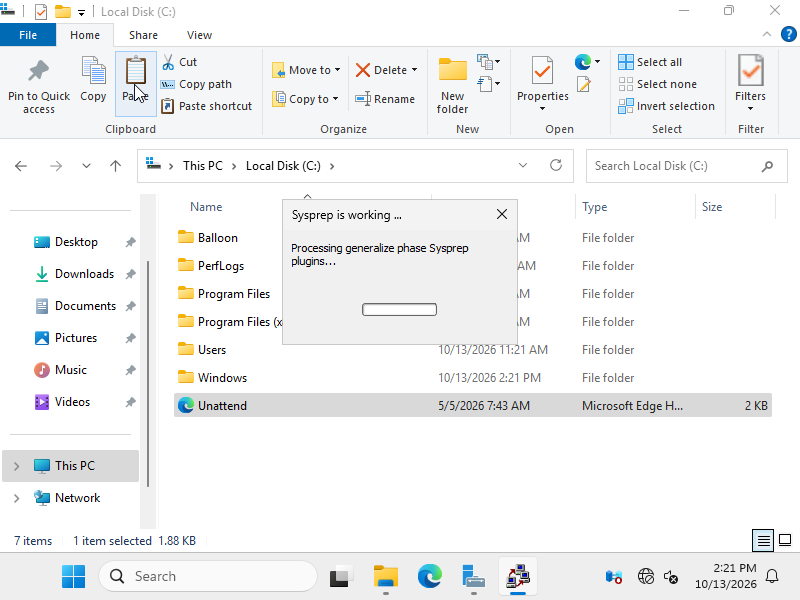The image size is (800, 600).
Task: Click the search magnifier icon
Action: 767,166
